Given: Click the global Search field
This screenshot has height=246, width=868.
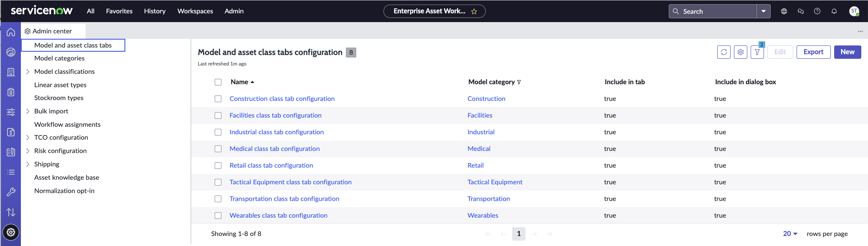Looking at the screenshot, I should tap(713, 11).
